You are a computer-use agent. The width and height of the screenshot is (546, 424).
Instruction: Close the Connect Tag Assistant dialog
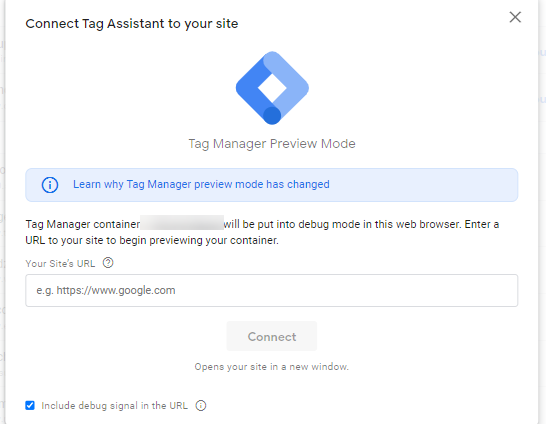515,17
